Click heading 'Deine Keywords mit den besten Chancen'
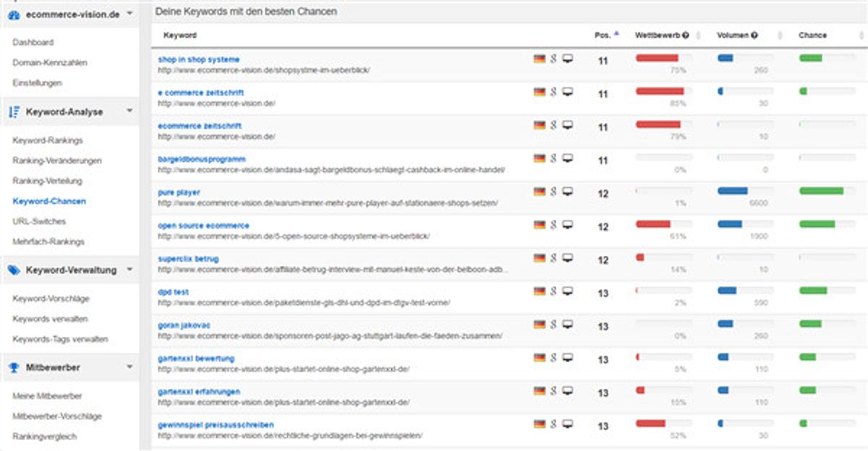 [x=246, y=12]
